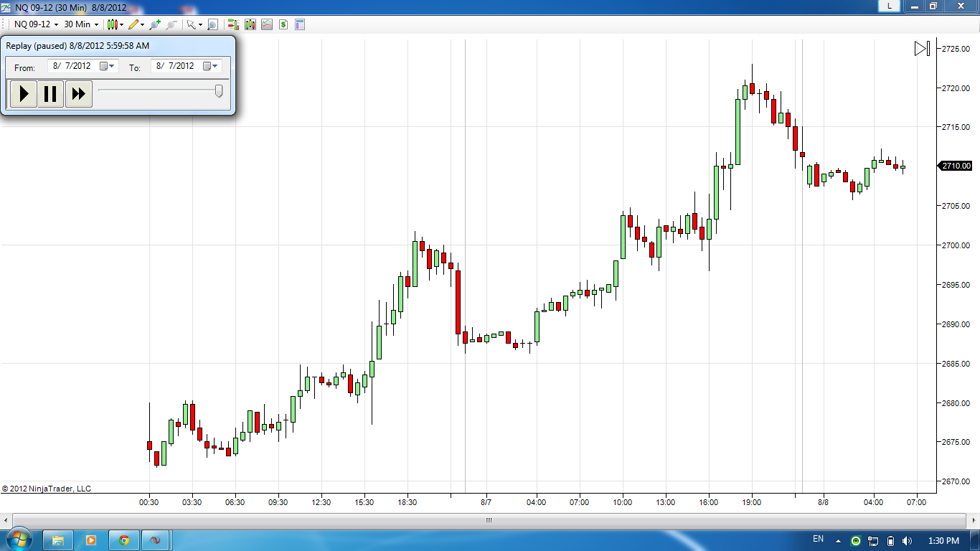This screenshot has width=980, height=551.
Task: Open the Data Series candles icon
Action: [x=250, y=24]
